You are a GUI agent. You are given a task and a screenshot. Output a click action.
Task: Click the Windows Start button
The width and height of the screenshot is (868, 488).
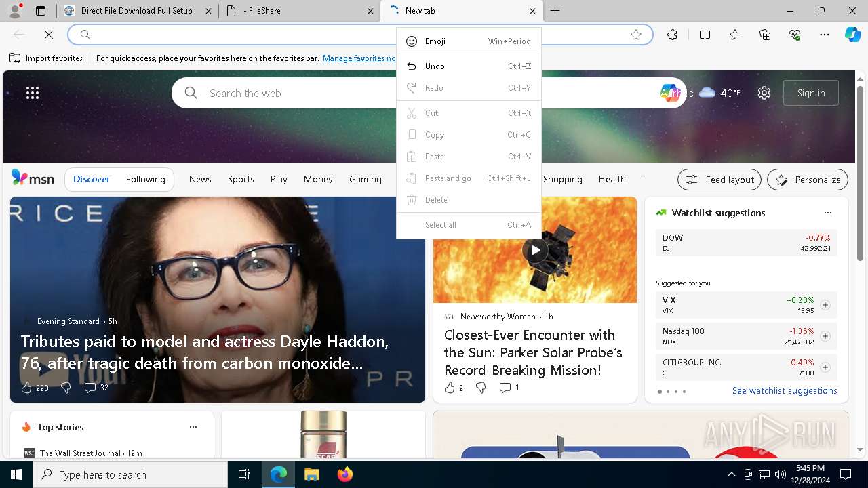pos(16,474)
